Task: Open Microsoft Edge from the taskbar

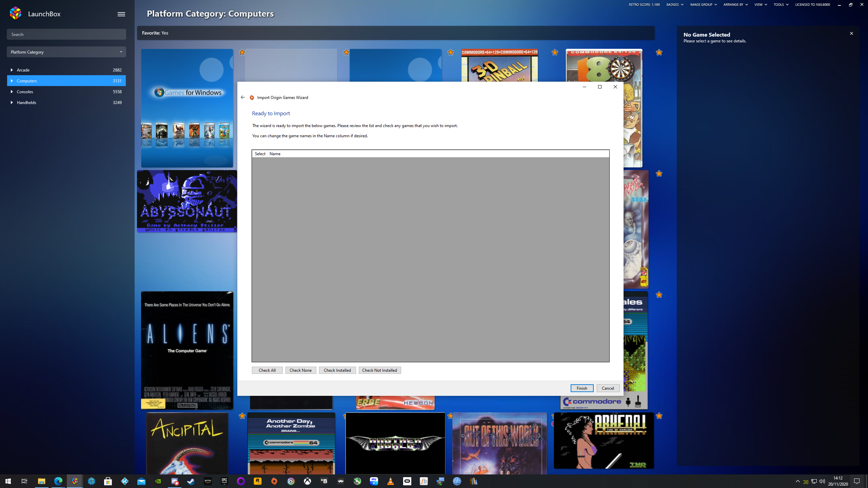Action: click(x=58, y=481)
